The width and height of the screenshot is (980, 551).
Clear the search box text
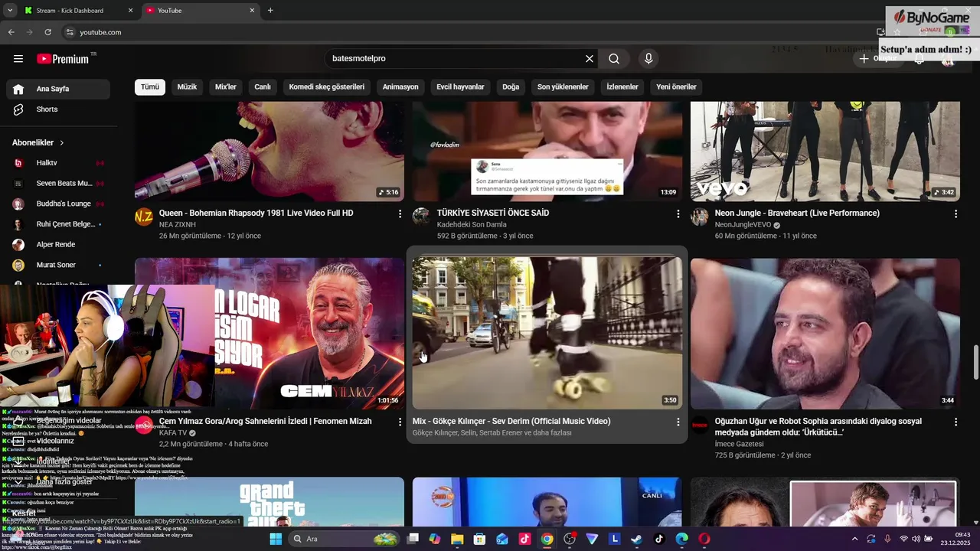tap(590, 59)
